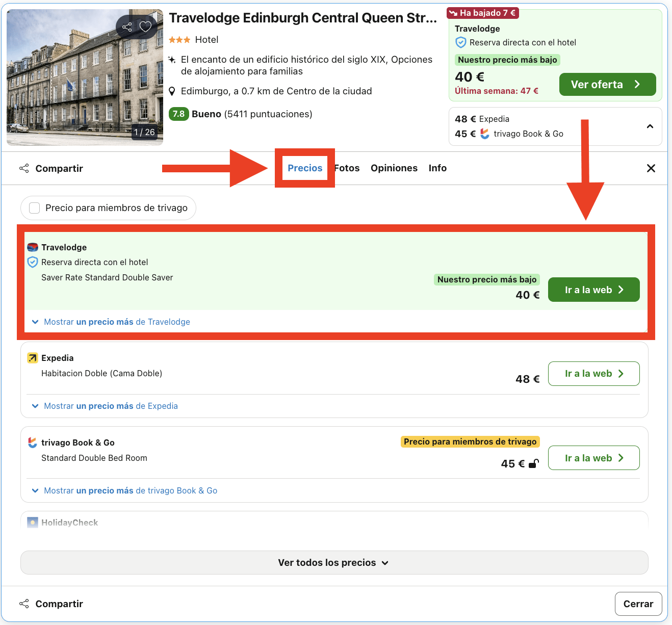Click the Cerrar button
Image resolution: width=672 pixels, height=625 pixels.
[638, 604]
